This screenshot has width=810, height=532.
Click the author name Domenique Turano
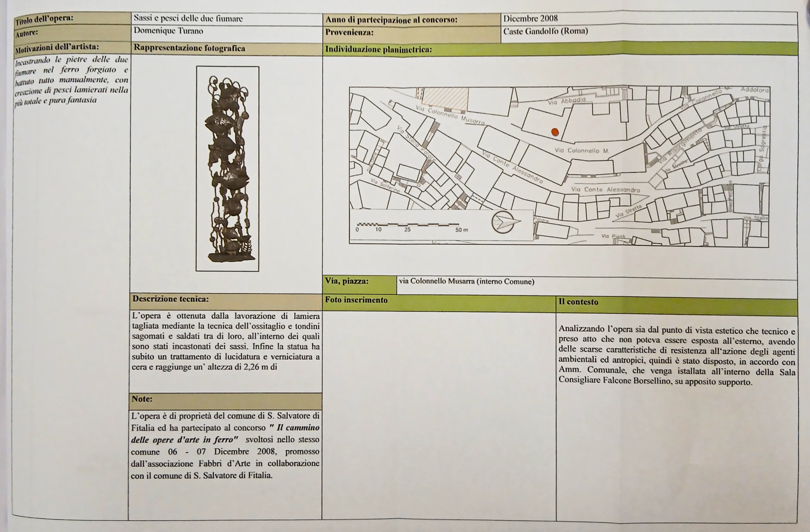click(168, 31)
